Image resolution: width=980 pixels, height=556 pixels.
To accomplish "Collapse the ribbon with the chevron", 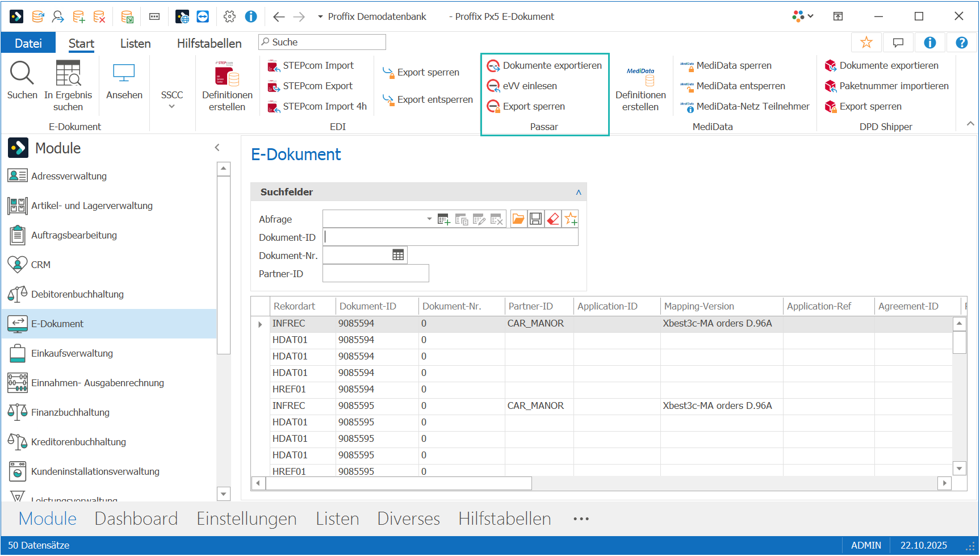I will click(x=970, y=123).
